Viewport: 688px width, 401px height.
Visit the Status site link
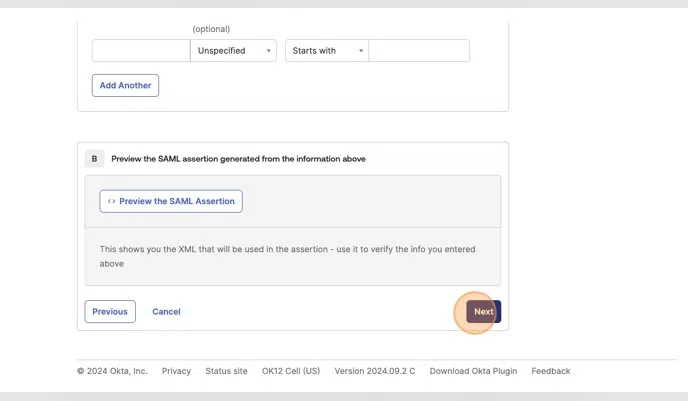point(226,371)
